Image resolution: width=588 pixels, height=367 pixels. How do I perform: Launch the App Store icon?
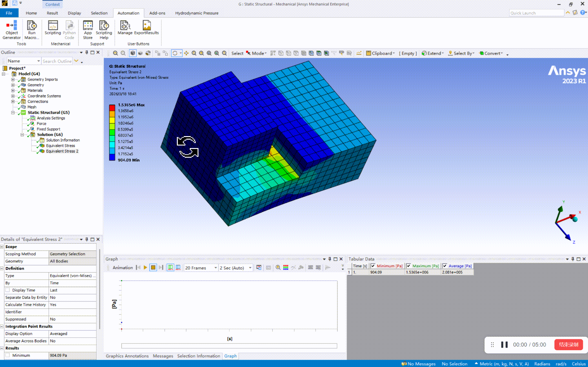click(x=88, y=30)
